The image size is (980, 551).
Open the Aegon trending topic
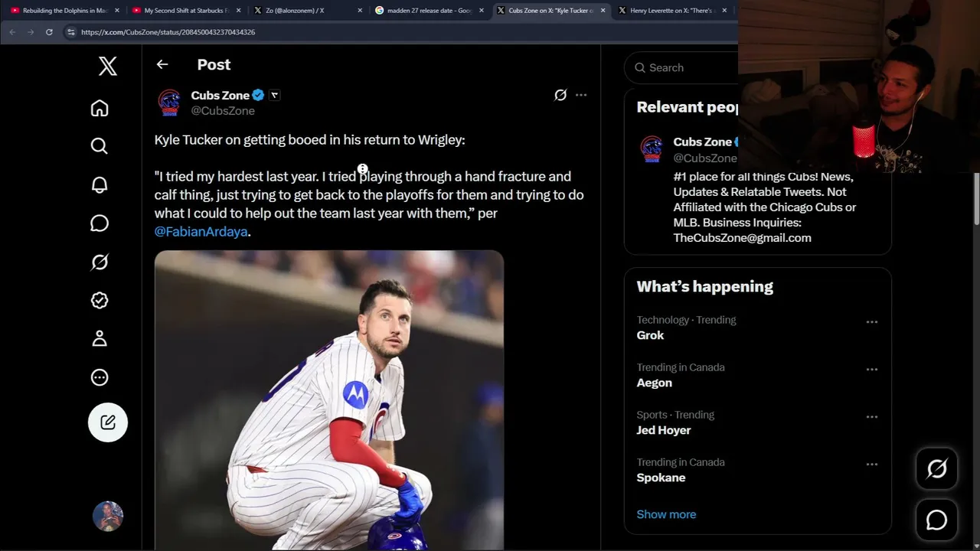[655, 383]
